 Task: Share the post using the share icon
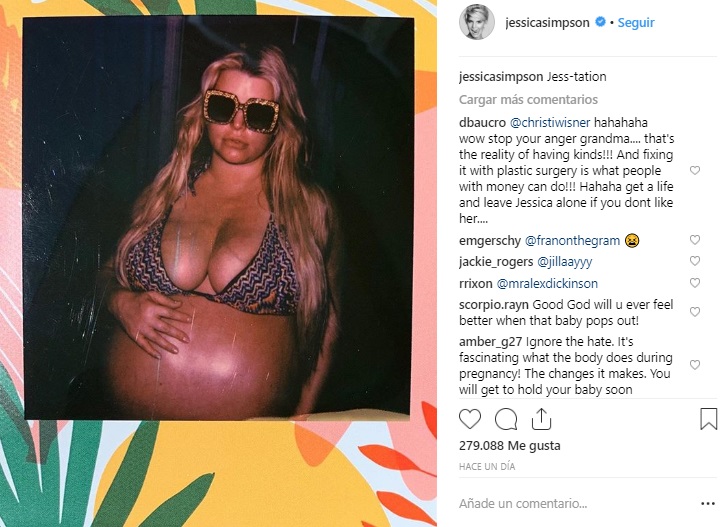(x=541, y=418)
